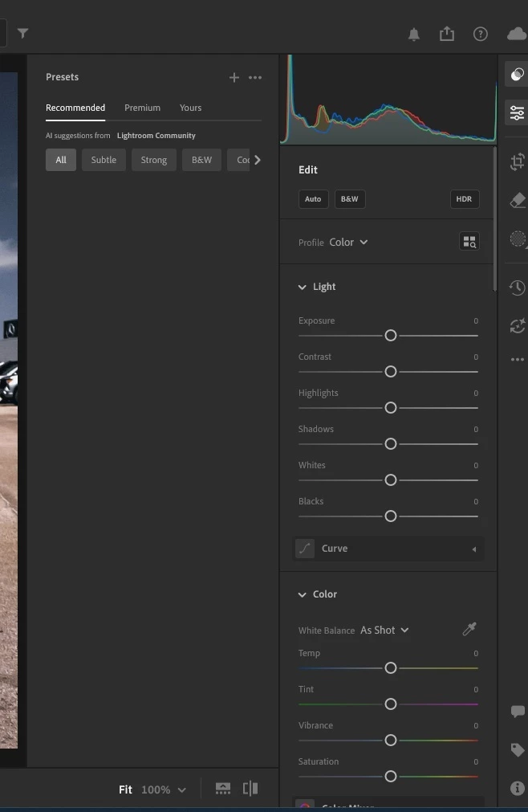This screenshot has height=812, width=528.
Task: Open Presets panel three-dot menu
Action: coord(255,78)
